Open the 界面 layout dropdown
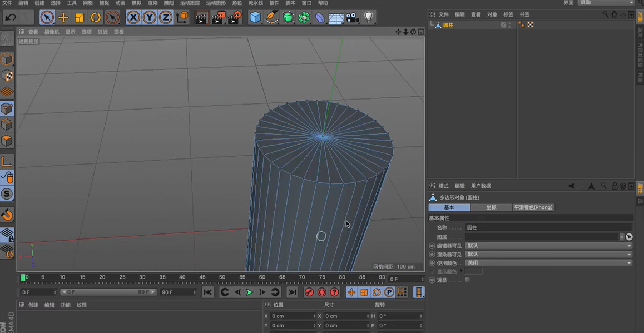Image resolution: width=644 pixels, height=333 pixels. pos(605,2)
